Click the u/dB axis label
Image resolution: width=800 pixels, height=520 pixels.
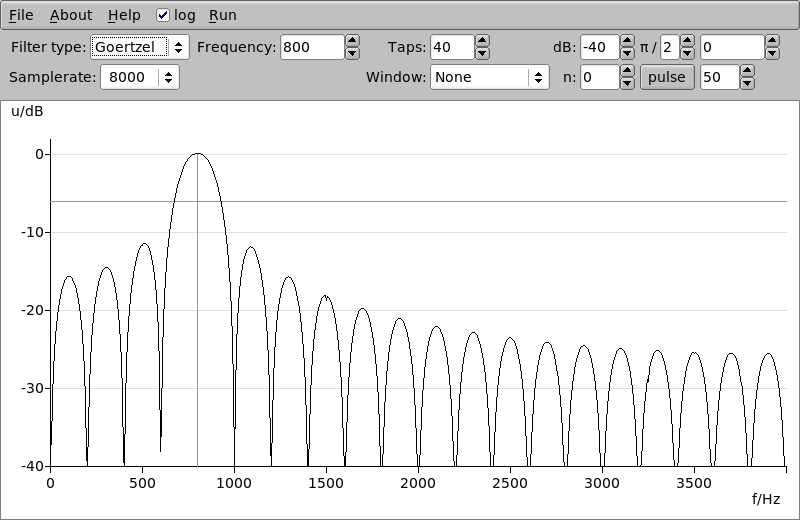pos(27,111)
